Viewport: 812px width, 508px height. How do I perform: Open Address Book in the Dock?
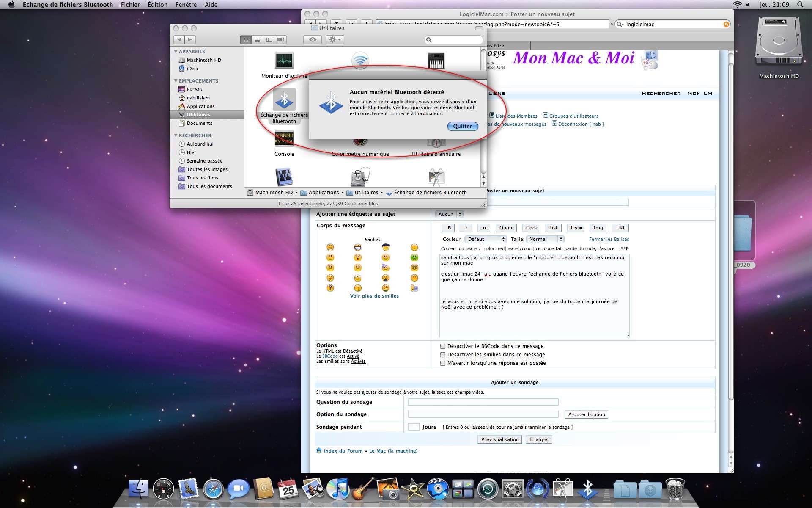point(263,489)
